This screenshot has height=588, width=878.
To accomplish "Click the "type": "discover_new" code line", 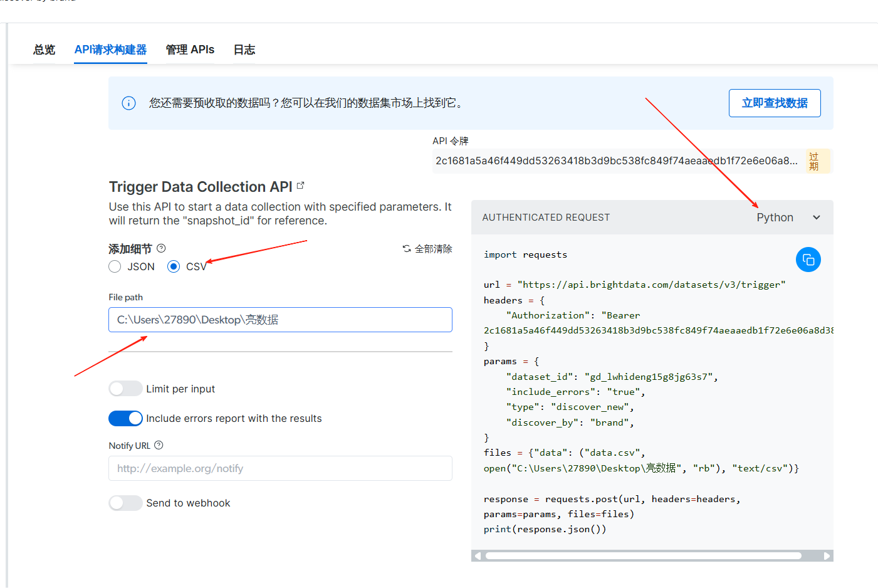I will [x=570, y=407].
